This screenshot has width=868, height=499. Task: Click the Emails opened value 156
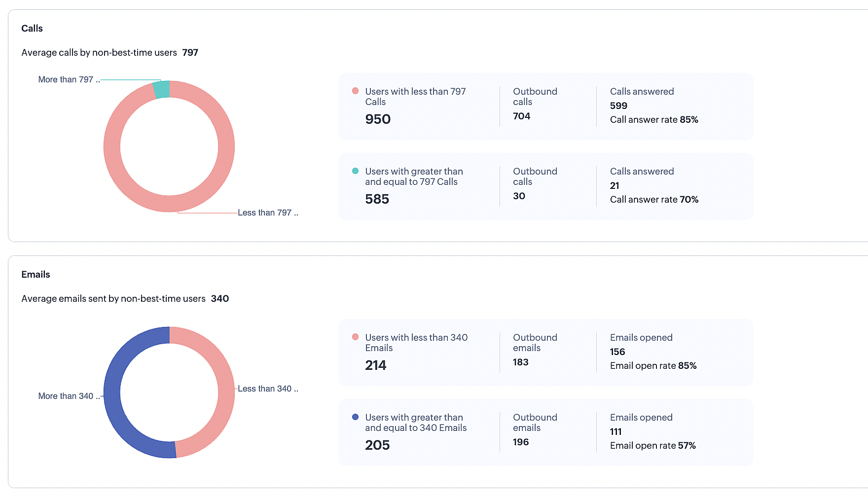pos(617,352)
